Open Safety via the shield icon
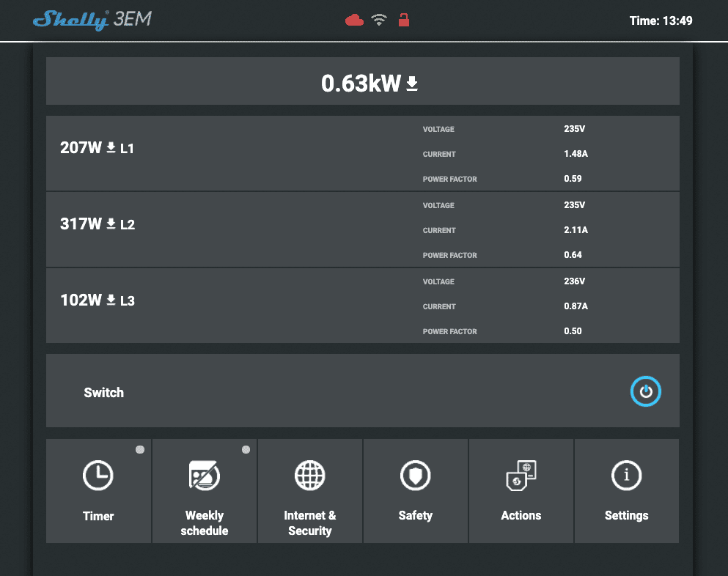728x576 pixels. click(x=415, y=476)
